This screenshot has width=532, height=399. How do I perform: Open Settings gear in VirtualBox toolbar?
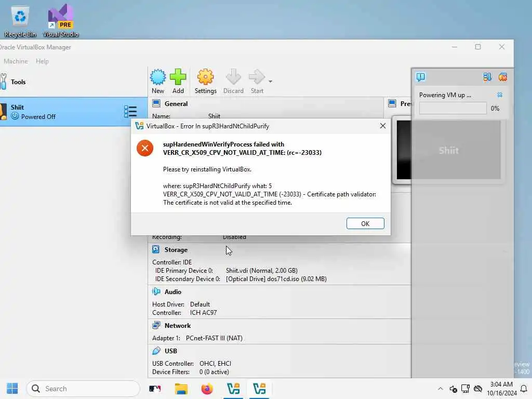pyautogui.click(x=206, y=82)
